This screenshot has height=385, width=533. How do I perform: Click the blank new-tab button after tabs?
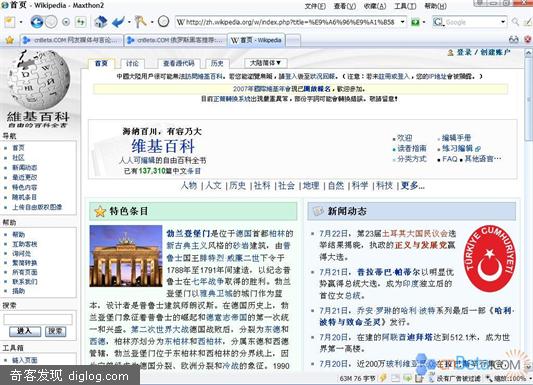[293, 40]
